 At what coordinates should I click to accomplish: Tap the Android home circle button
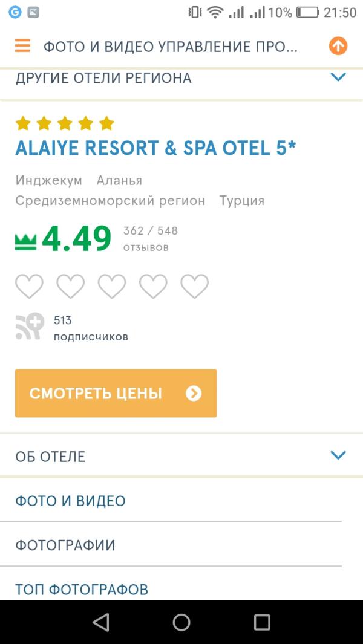(181, 622)
